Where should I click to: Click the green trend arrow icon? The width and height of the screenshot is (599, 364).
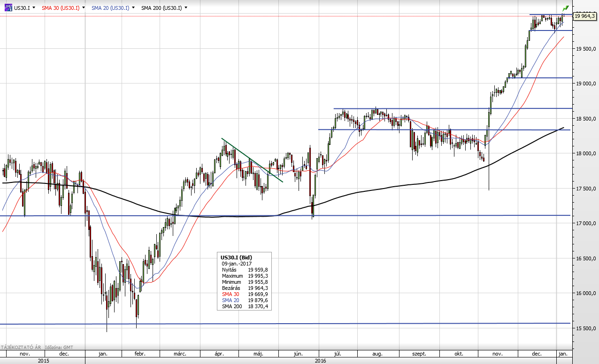pyautogui.click(x=566, y=8)
